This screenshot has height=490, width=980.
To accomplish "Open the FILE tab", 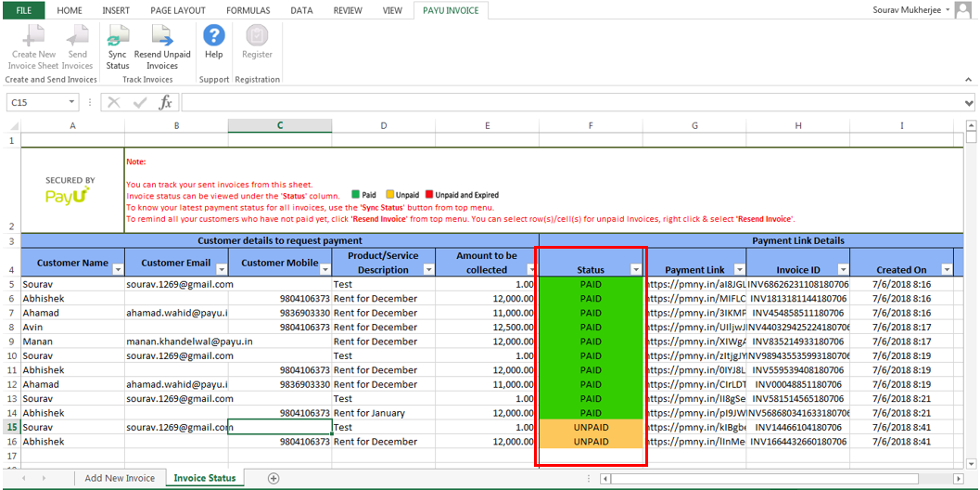I will click(x=24, y=10).
